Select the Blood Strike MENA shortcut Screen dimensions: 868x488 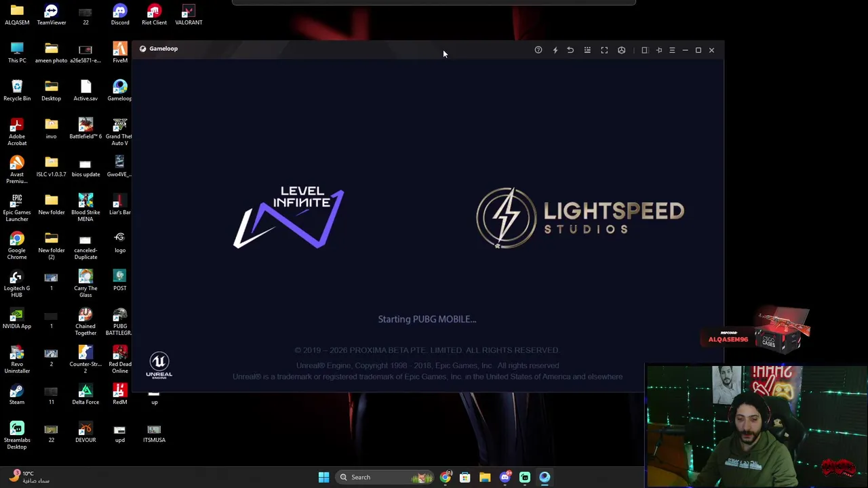85,208
